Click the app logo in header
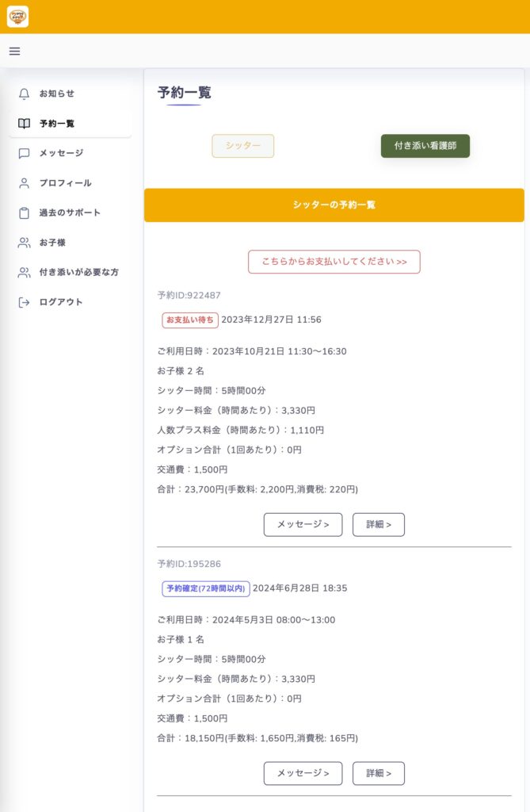The height and width of the screenshot is (812, 530). (17, 17)
